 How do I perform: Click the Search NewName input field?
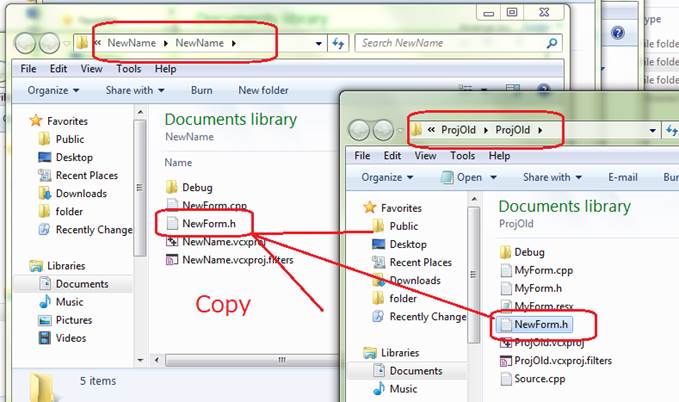[x=450, y=44]
